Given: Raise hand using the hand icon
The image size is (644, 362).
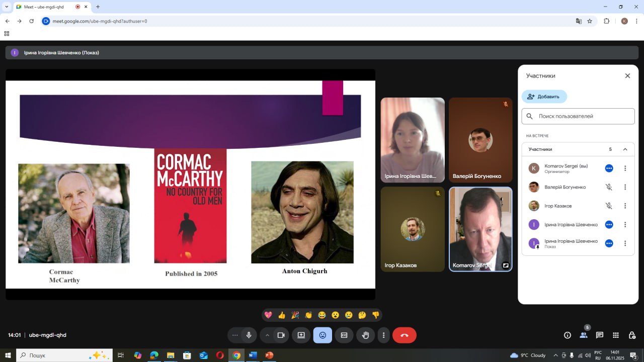Looking at the screenshot, I should point(366,335).
